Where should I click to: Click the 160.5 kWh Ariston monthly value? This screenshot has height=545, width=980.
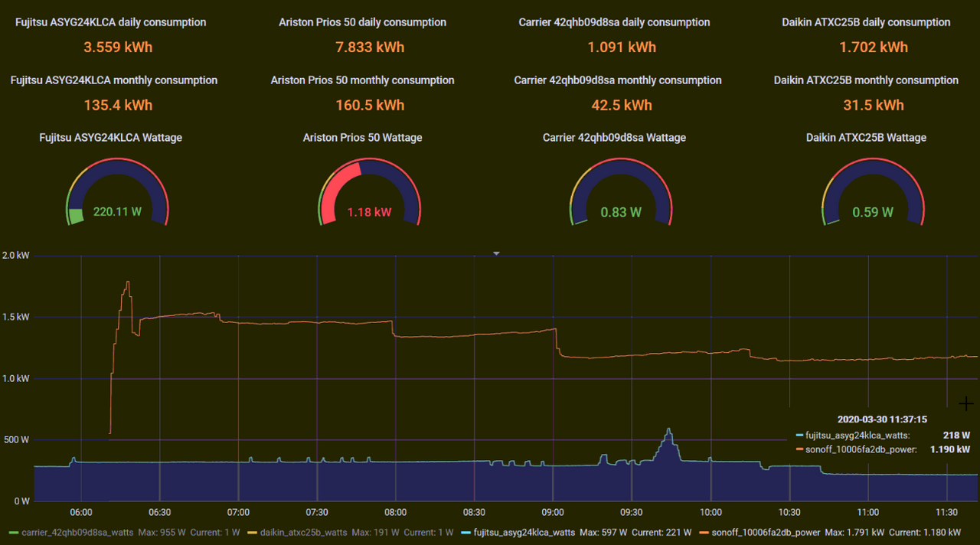[370, 106]
